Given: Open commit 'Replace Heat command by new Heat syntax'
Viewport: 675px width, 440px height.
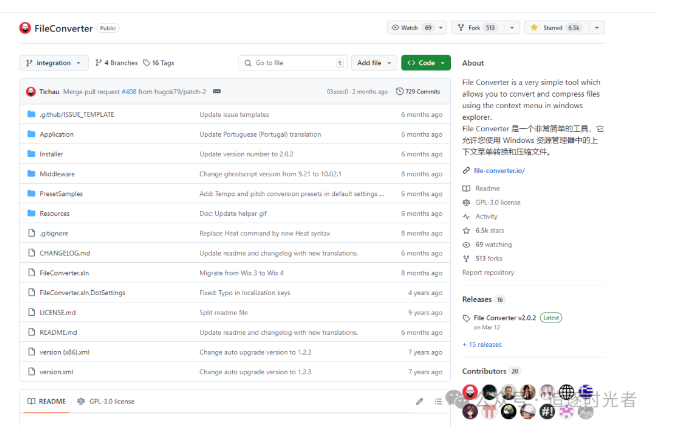Looking at the screenshot, I should point(265,233).
